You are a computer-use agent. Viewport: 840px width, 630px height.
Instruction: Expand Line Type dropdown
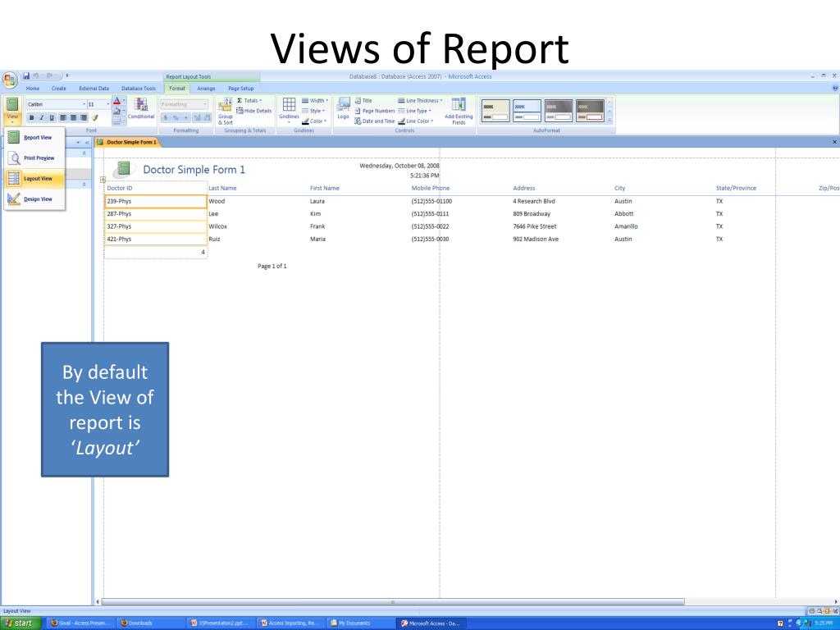414,111
